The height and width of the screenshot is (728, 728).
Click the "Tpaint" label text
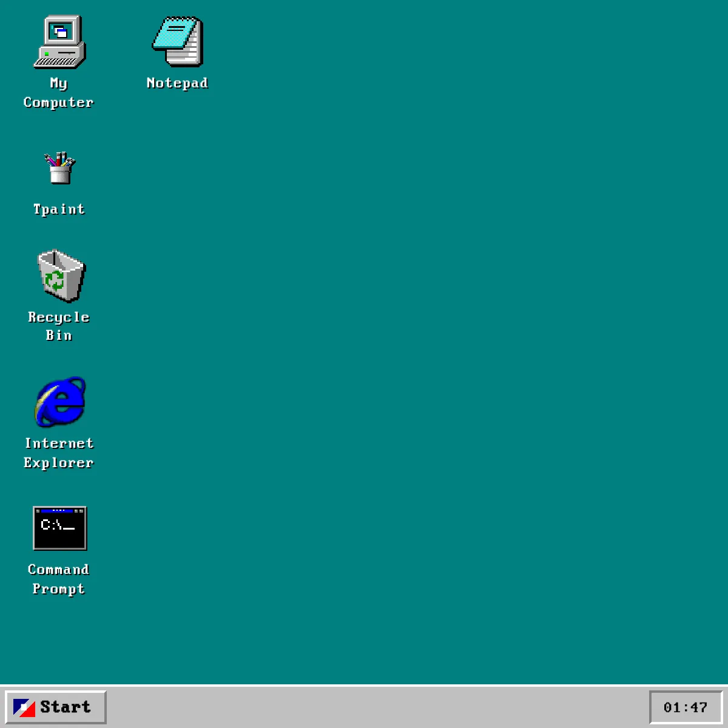[59, 209]
